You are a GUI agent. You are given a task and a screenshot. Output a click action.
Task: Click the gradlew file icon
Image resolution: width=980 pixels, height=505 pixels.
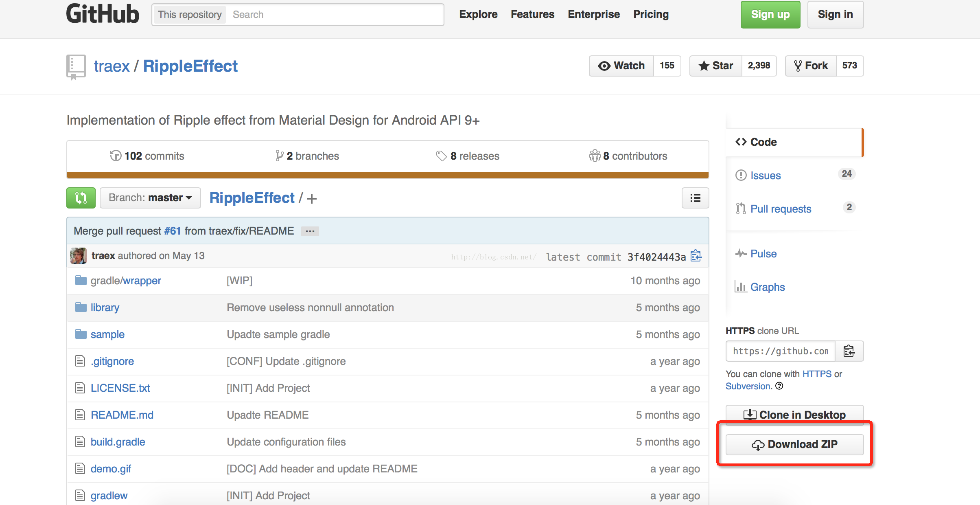pos(80,496)
